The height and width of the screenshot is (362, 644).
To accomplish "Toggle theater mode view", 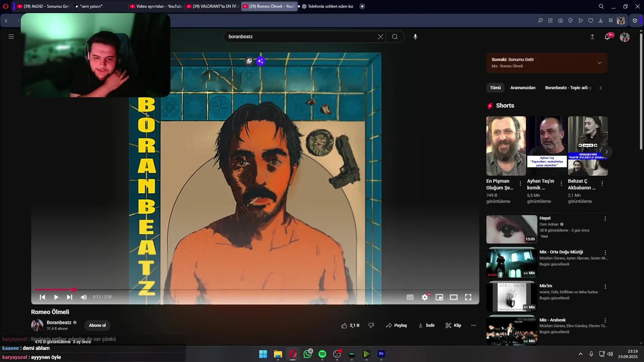I will pos(453,297).
